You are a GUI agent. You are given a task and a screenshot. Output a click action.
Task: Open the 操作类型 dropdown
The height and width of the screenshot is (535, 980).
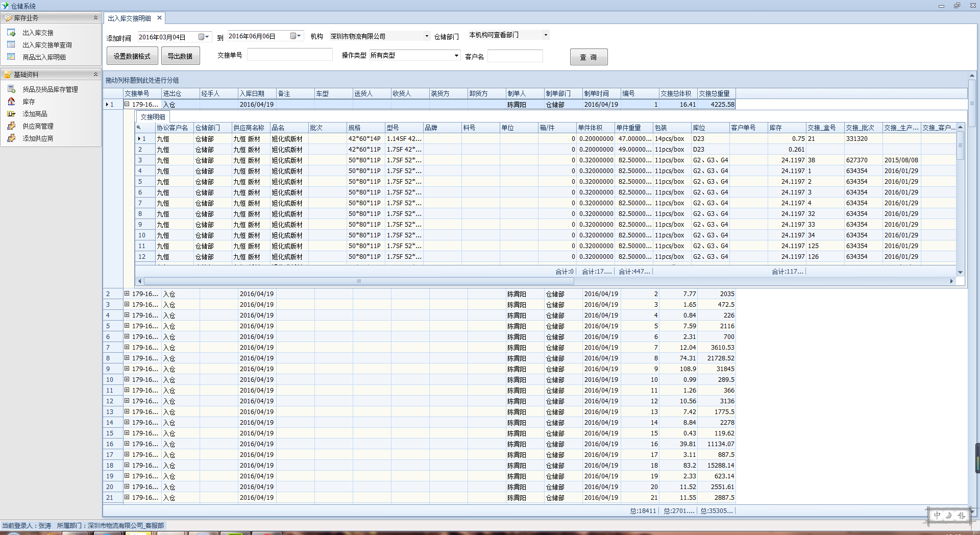pos(456,56)
